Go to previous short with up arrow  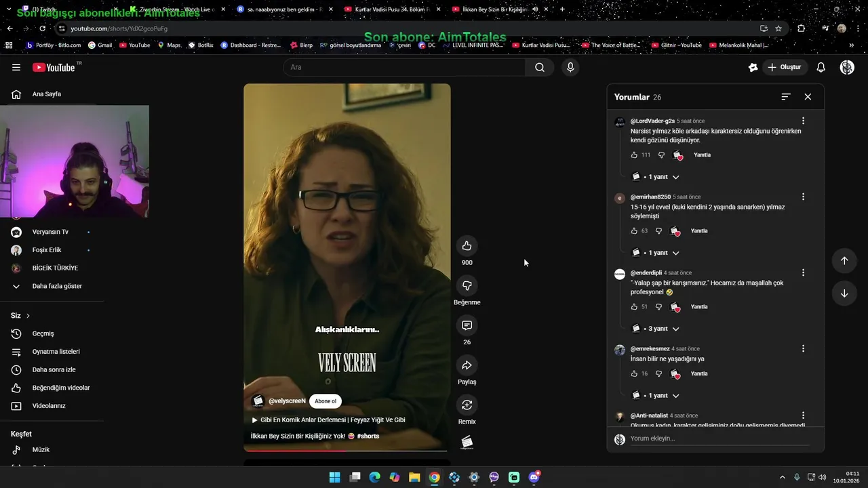pyautogui.click(x=844, y=261)
